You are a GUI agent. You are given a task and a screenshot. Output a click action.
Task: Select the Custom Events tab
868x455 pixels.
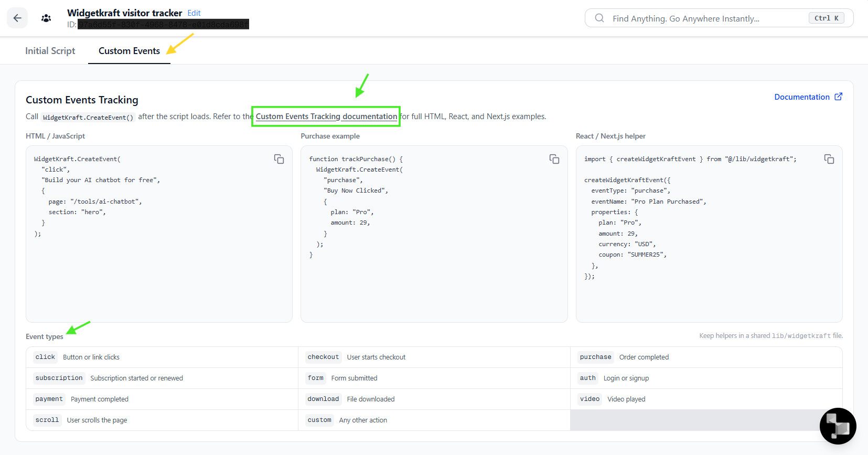tap(129, 51)
